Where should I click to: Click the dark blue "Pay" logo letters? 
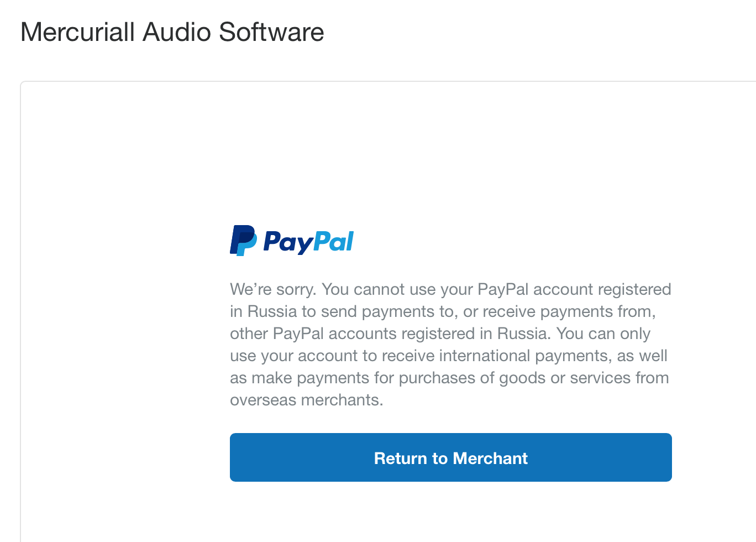288,242
